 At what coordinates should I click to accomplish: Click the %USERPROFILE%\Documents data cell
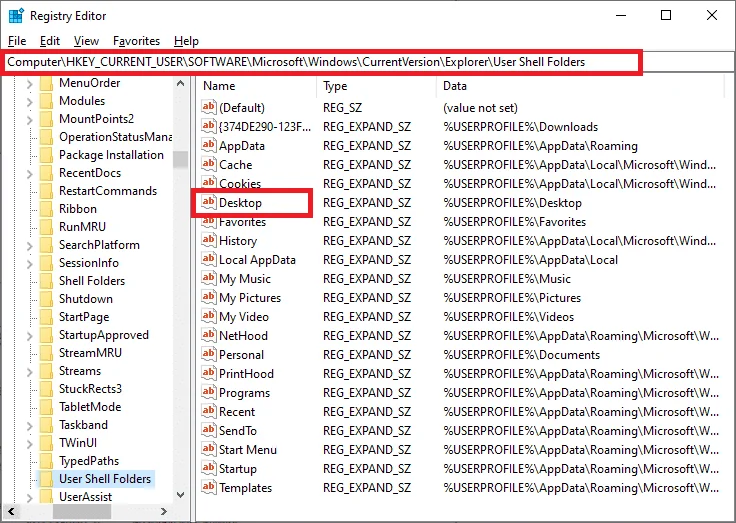pos(521,355)
